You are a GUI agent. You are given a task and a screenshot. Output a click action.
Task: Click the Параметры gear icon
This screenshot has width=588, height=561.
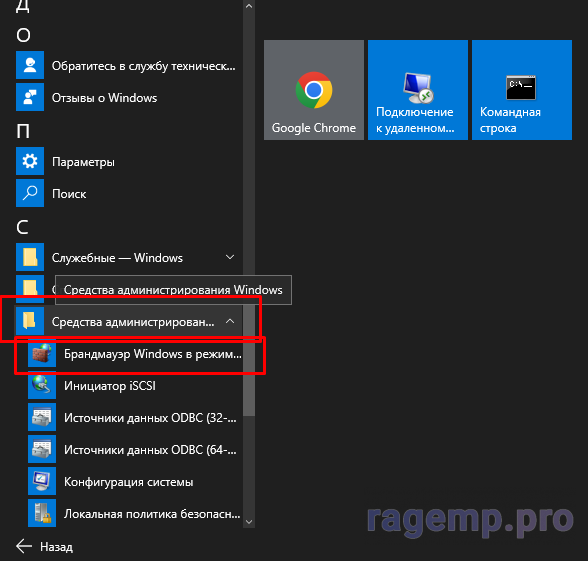coord(30,161)
